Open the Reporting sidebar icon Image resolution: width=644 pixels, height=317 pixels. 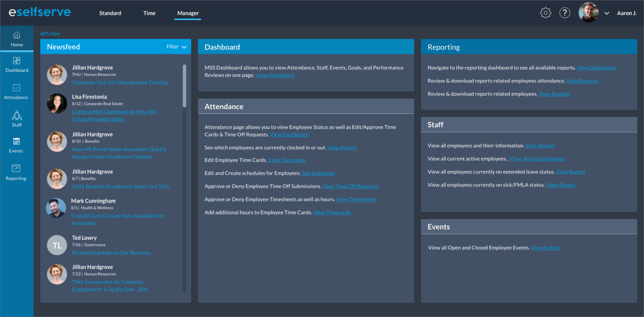16,168
